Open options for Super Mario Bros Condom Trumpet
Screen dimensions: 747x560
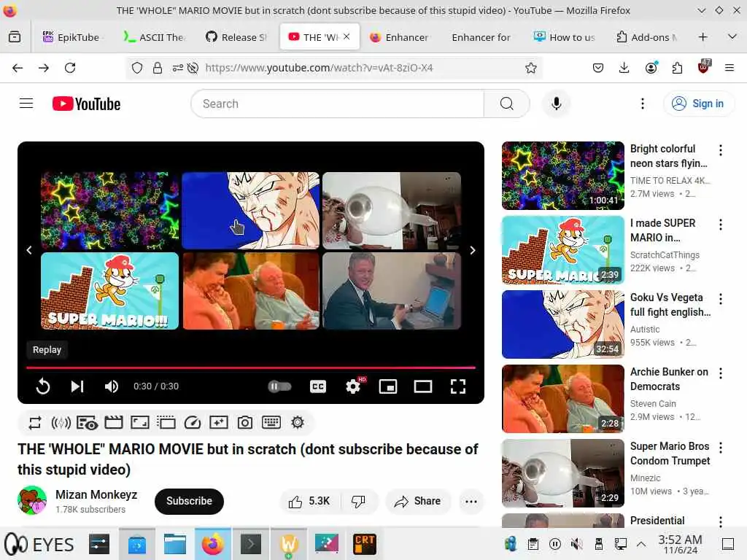[720, 447]
